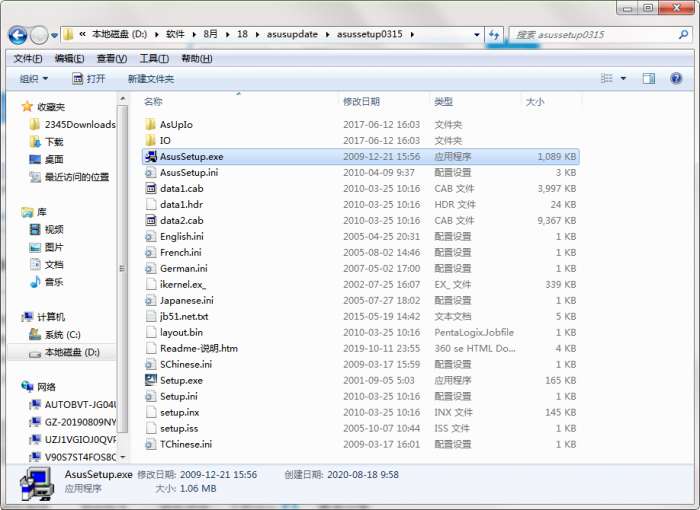Select the Readme-说明.htm file icon
Viewport: 700px width, 510px height.
click(151, 348)
